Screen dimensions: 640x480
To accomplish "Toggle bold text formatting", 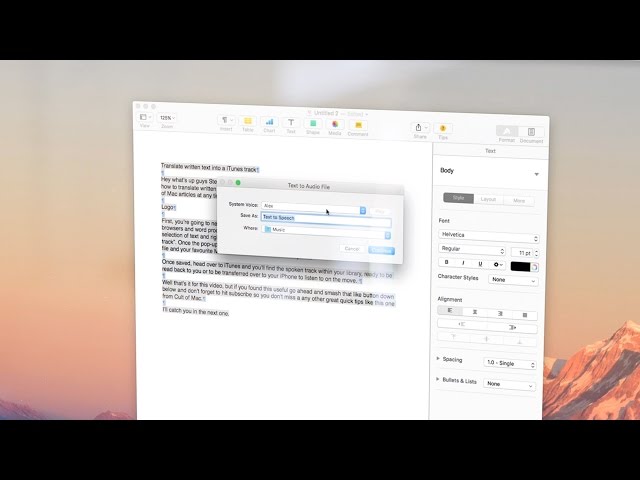I will (x=445, y=263).
